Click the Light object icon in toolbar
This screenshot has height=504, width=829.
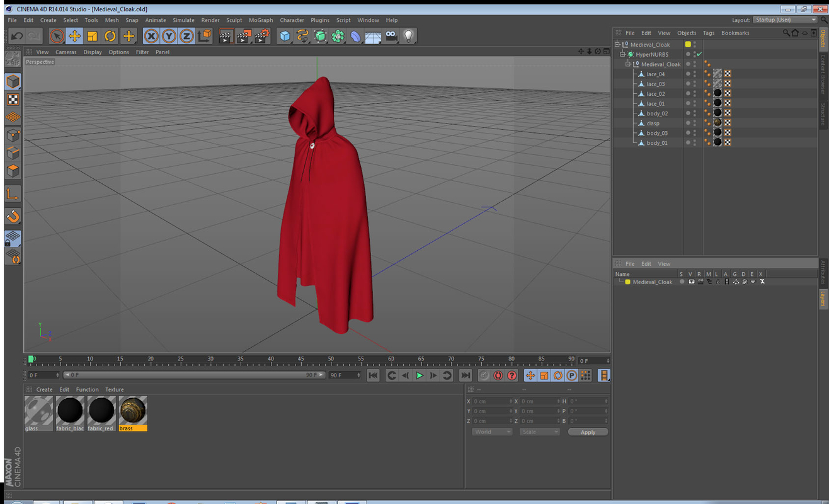[409, 36]
